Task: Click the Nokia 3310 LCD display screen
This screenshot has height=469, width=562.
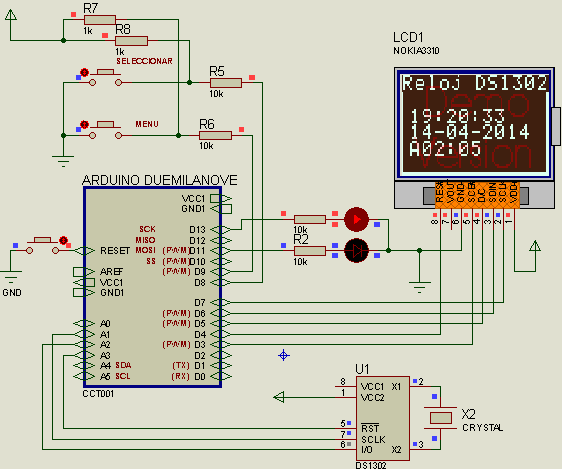Action: tap(474, 123)
